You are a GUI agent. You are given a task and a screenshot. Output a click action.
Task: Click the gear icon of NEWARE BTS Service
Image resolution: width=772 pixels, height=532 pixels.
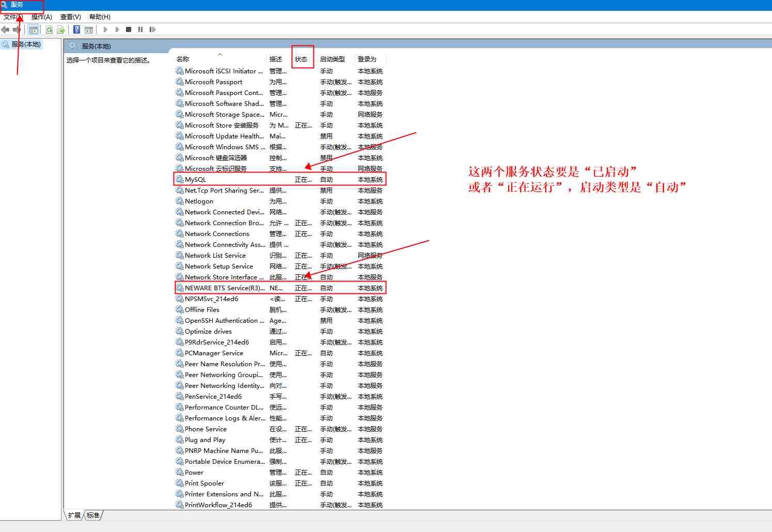[180, 288]
